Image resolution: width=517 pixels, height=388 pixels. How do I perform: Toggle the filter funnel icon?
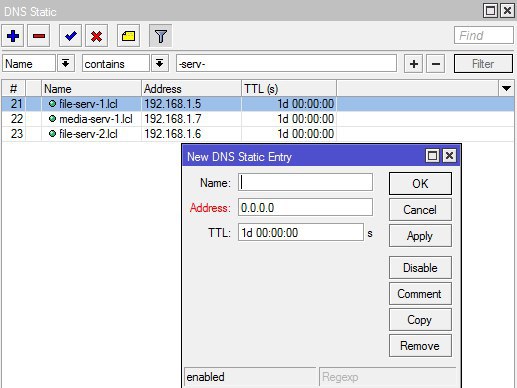click(160, 36)
